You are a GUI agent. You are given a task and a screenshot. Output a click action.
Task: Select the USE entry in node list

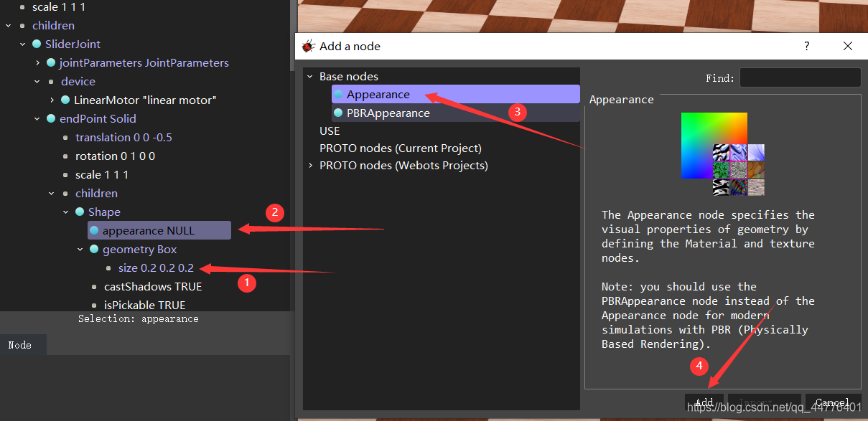330,131
